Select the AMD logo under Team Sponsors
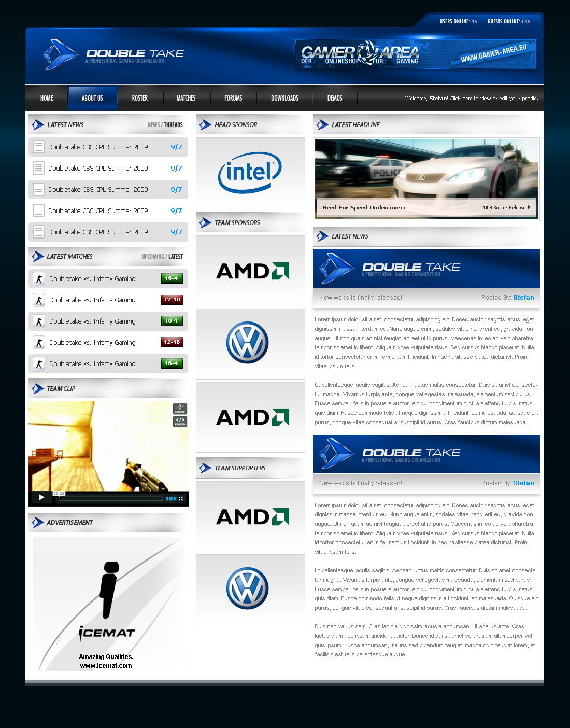The image size is (570, 728). pyautogui.click(x=250, y=270)
